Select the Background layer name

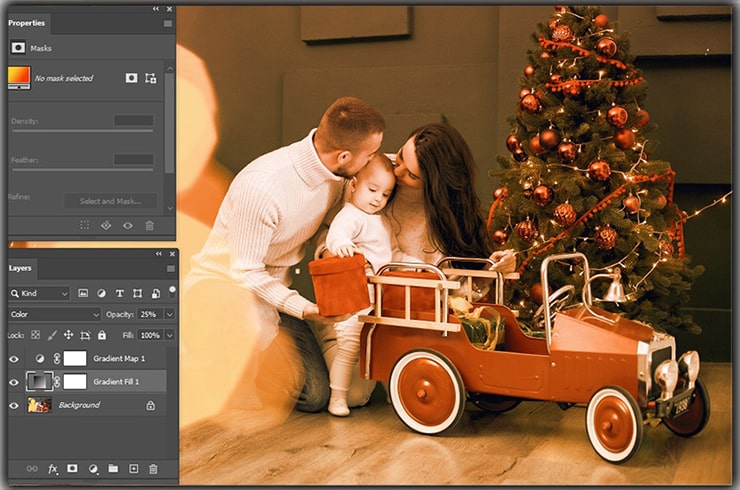(79, 405)
